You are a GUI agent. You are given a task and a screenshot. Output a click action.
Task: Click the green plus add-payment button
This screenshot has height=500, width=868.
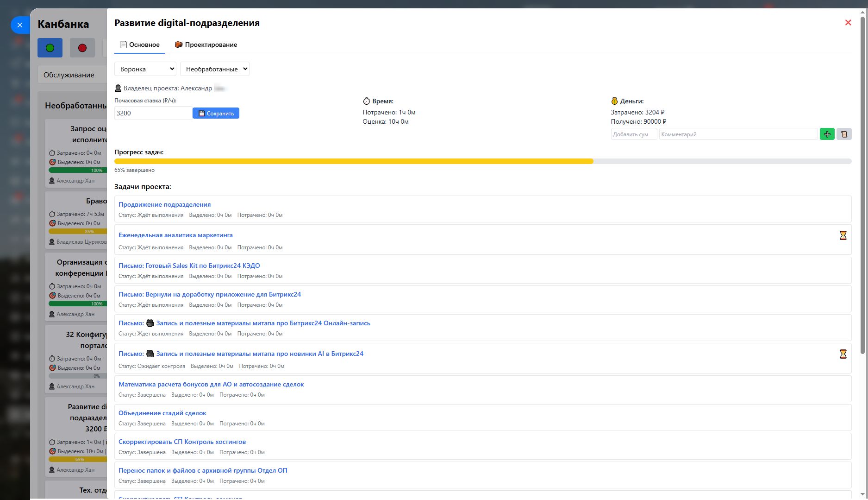tap(827, 134)
